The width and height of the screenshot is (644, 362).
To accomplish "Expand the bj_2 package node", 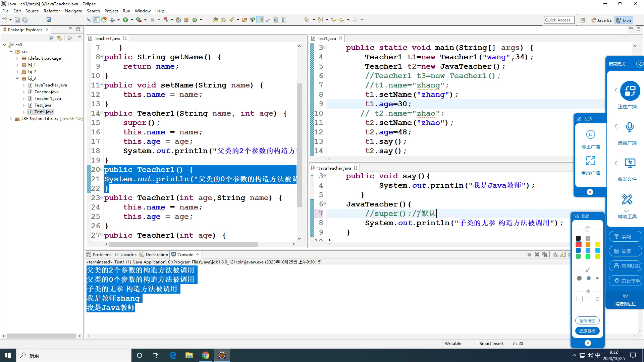I will click(17, 72).
